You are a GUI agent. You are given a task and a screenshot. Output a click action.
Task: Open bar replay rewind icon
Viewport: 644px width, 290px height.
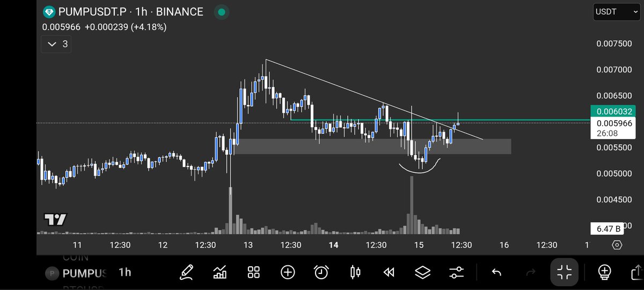tap(389, 272)
